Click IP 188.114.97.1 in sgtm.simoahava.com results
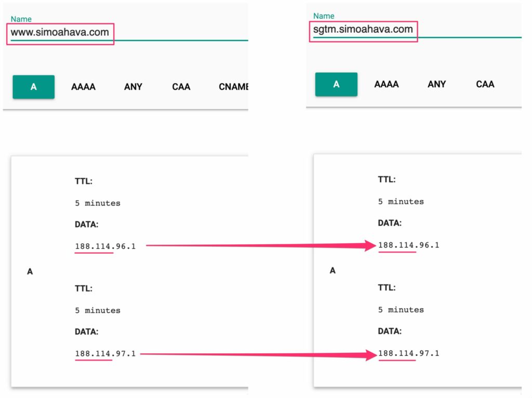Image resolution: width=532 pixels, height=398 pixels. coord(408,353)
